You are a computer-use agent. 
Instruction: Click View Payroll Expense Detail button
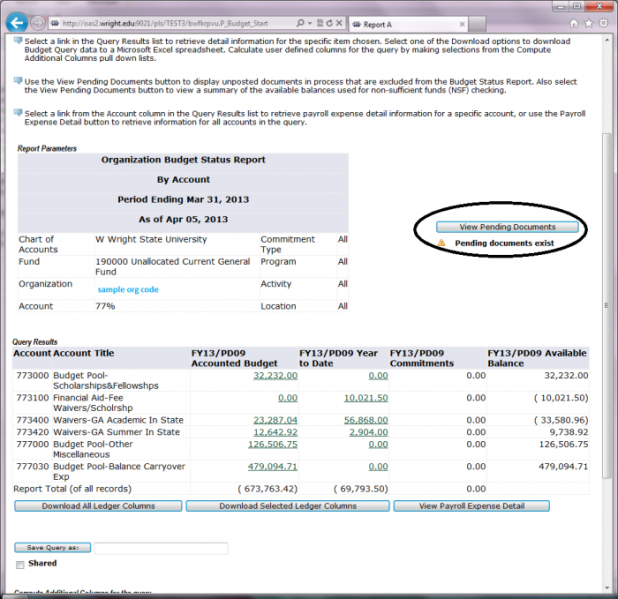[471, 506]
